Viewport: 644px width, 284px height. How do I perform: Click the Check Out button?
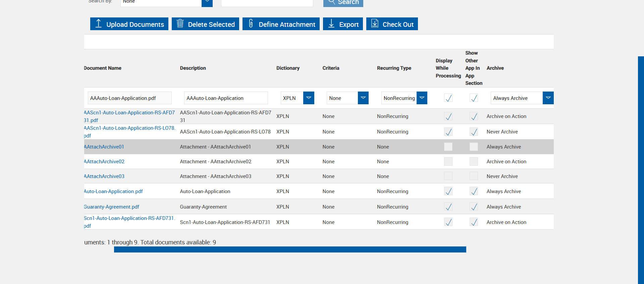(392, 24)
